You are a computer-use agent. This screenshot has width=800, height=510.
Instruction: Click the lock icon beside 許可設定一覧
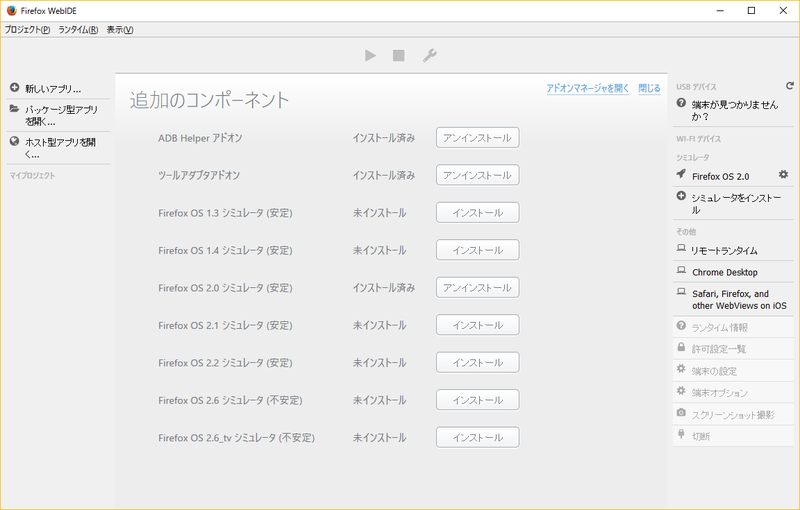[681, 347]
